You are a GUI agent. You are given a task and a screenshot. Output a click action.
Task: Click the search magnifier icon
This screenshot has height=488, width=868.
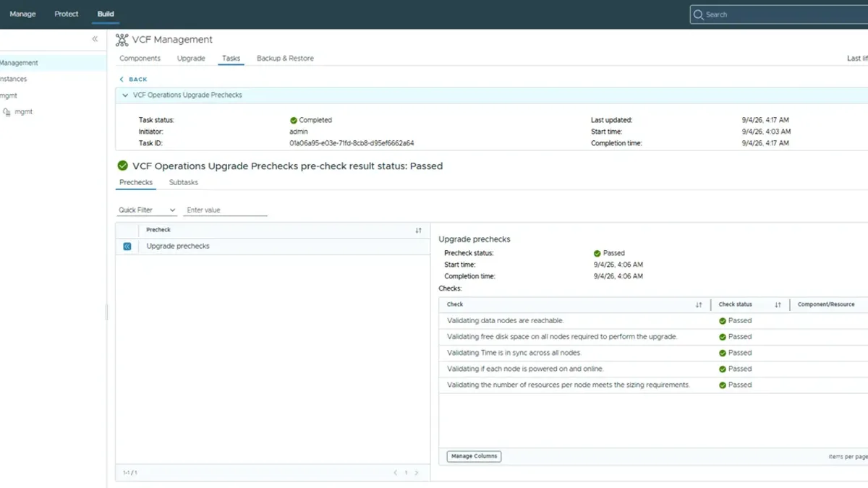tap(698, 14)
